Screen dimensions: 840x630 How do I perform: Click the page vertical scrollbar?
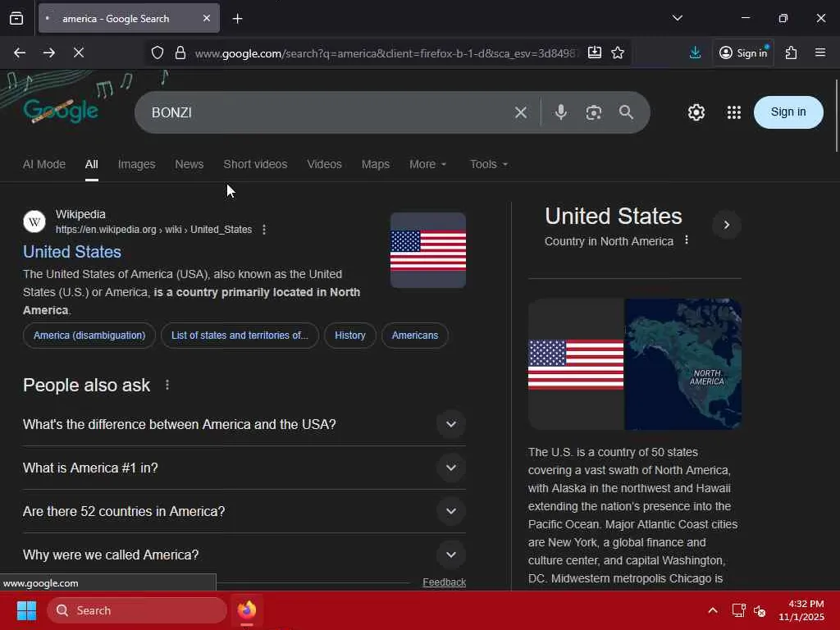(836, 115)
